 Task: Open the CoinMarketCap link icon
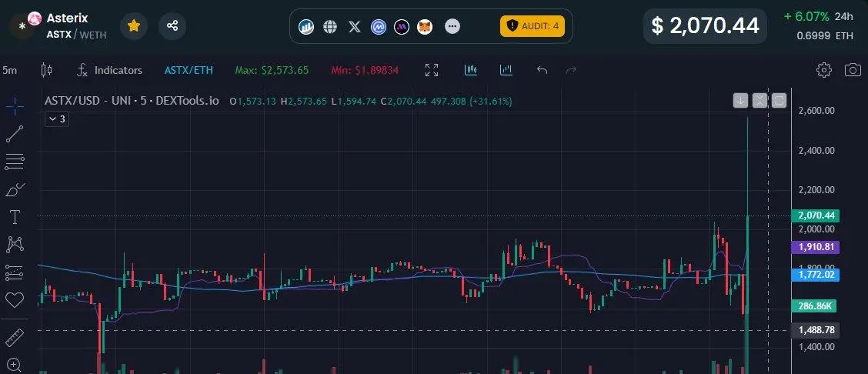click(x=379, y=27)
